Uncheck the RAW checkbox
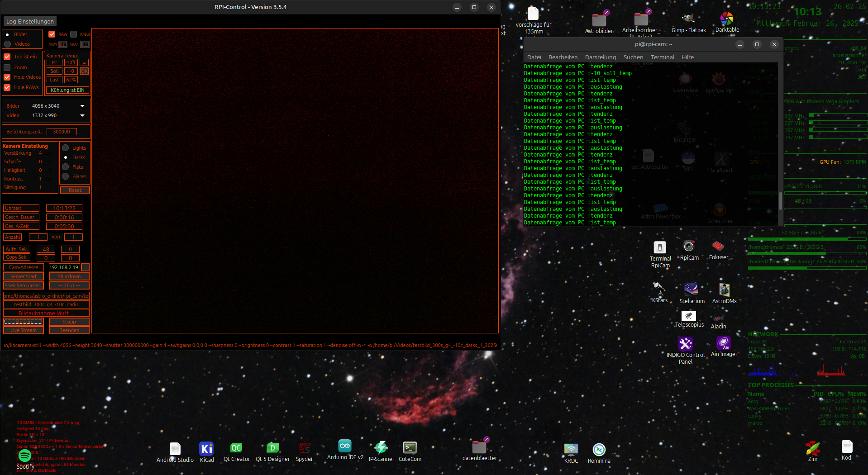The image size is (868, 475). [x=52, y=34]
